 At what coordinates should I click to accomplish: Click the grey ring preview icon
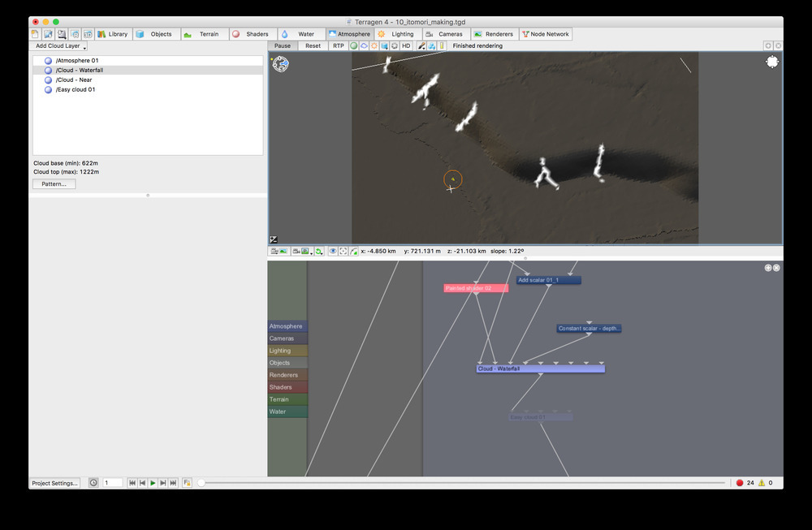pos(395,46)
